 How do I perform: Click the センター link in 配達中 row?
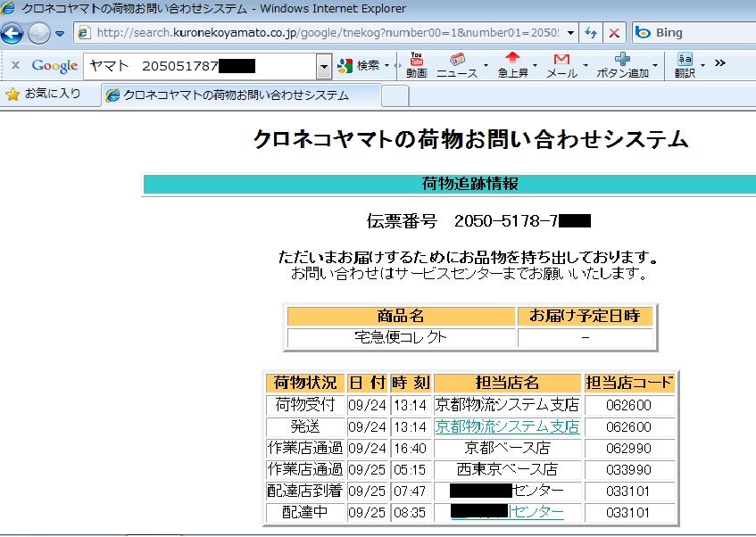click(x=536, y=512)
